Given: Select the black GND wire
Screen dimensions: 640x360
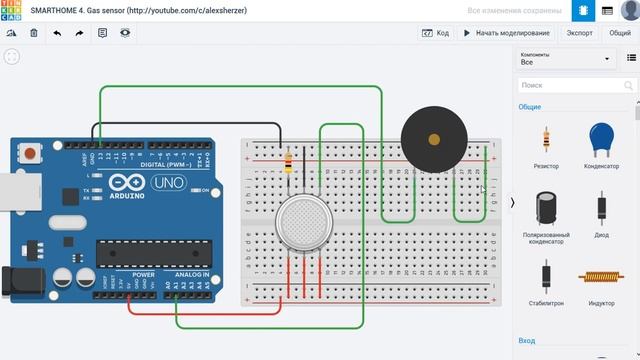Looking at the screenshot, I should click(186, 123).
